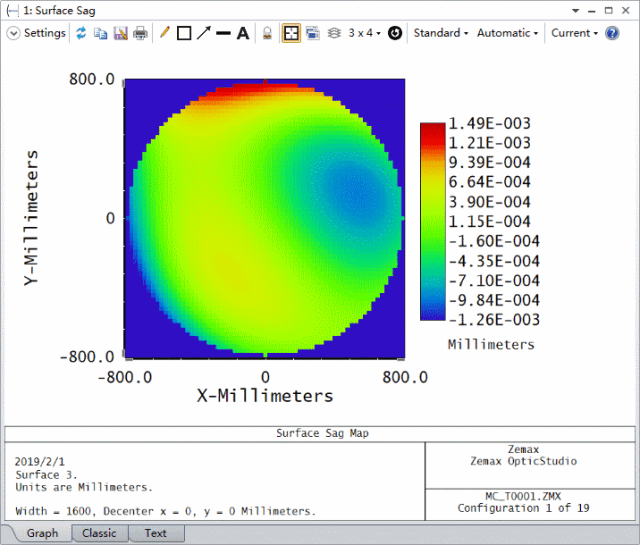
Task: Expand the Settings panel chevron
Action: click(x=13, y=33)
